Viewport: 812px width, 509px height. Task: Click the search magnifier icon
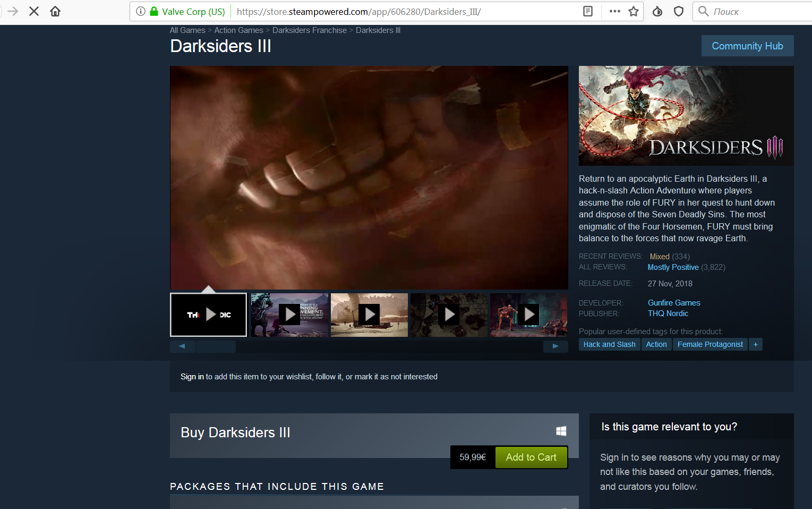click(704, 11)
